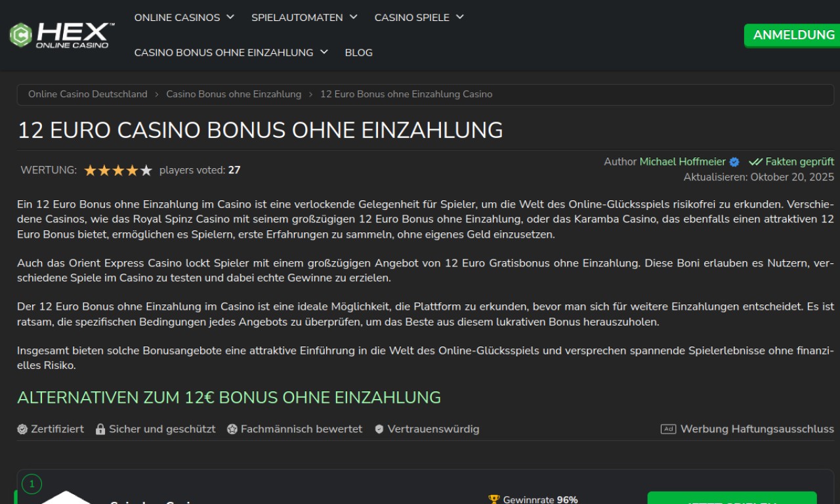Image resolution: width=840 pixels, height=504 pixels.
Task: Follow Casino Bonus ohne Einzahlung breadcrumb
Action: pos(234,94)
